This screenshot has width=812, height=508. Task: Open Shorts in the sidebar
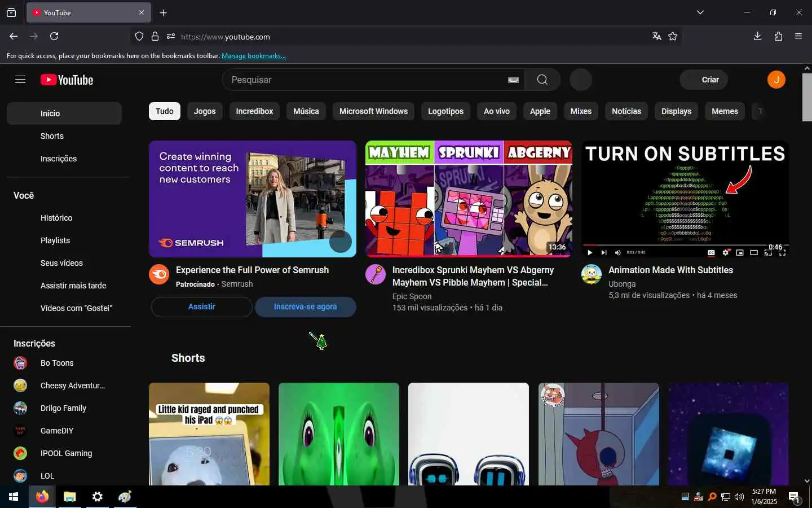(64, 136)
